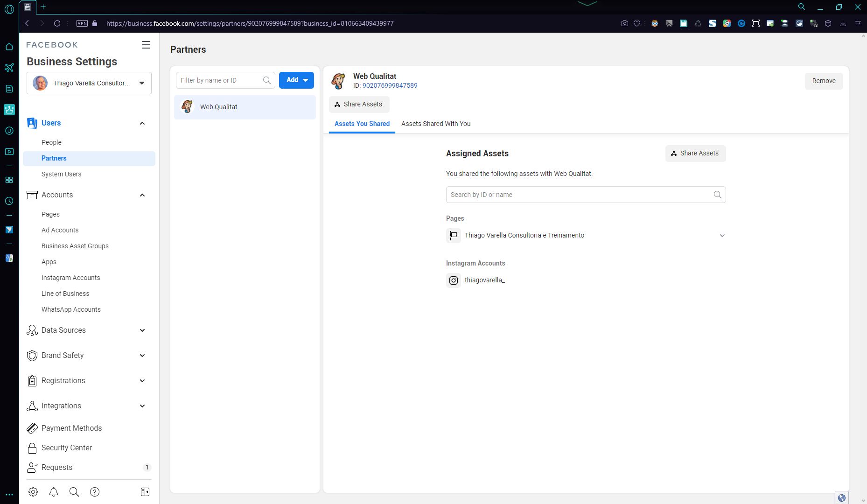Open the browser downloads icon

pyautogui.click(x=843, y=23)
